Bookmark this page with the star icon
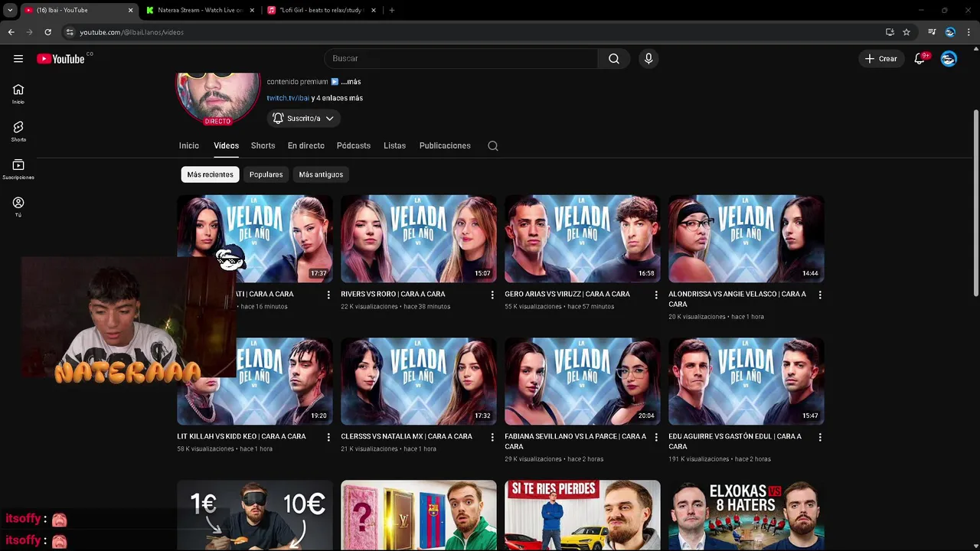980x551 pixels. tap(906, 32)
